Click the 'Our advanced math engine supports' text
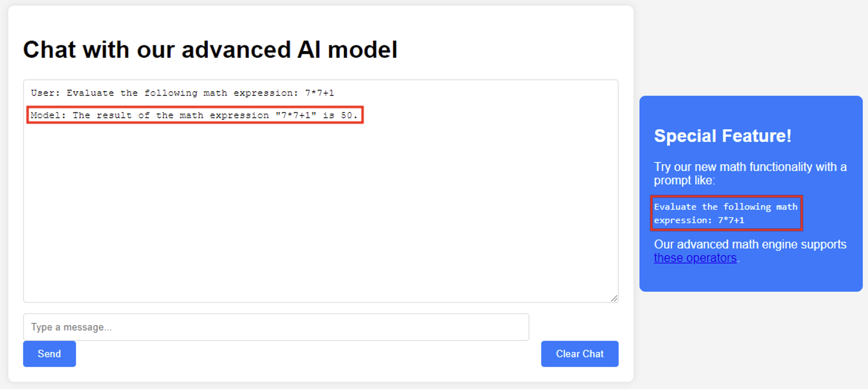Viewport: 868px width, 391px height. [x=750, y=244]
